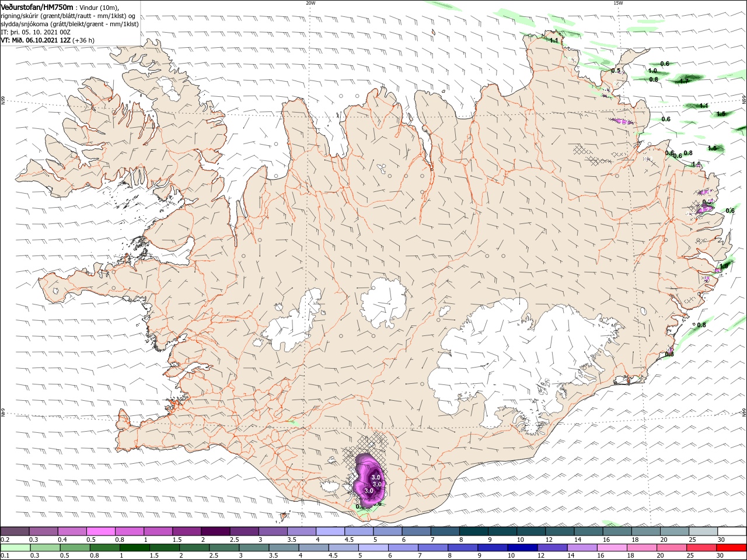Pick the white upper-row swatch after 30
Screen dimensions: 747x560
coord(732,531)
